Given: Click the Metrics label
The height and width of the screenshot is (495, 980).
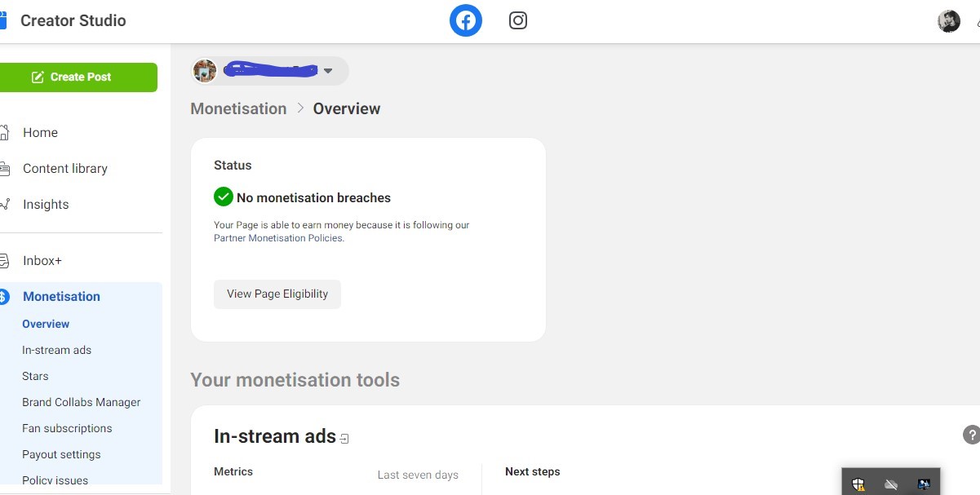Looking at the screenshot, I should point(233,471).
